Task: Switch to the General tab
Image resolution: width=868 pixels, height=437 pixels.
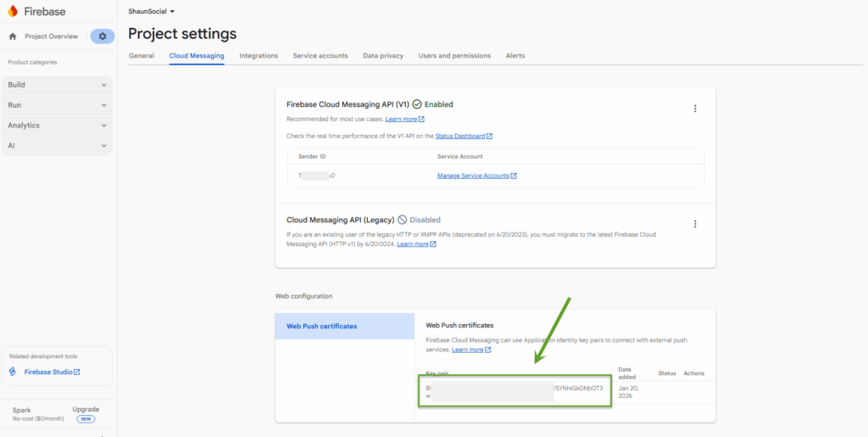Action: (142, 56)
